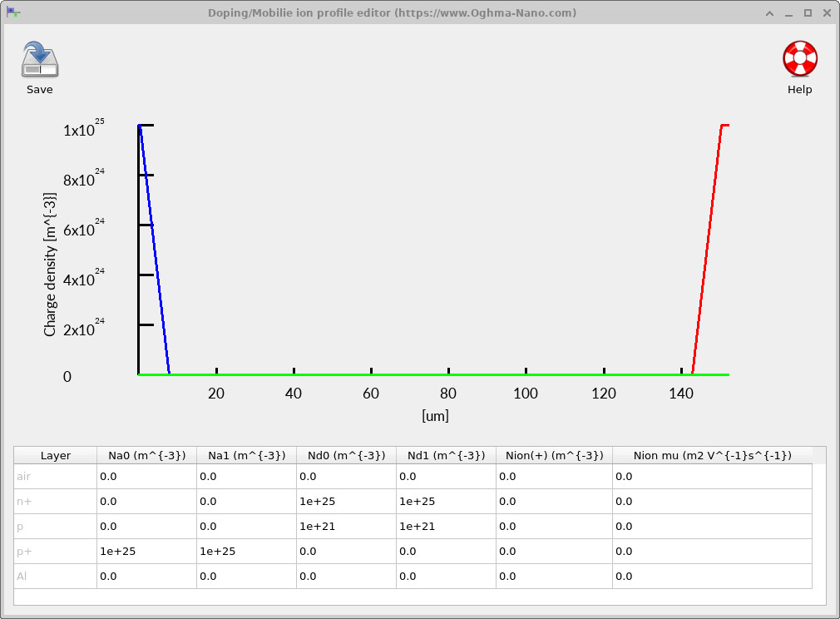Click the window shade arrow in the titlebar

(x=768, y=13)
